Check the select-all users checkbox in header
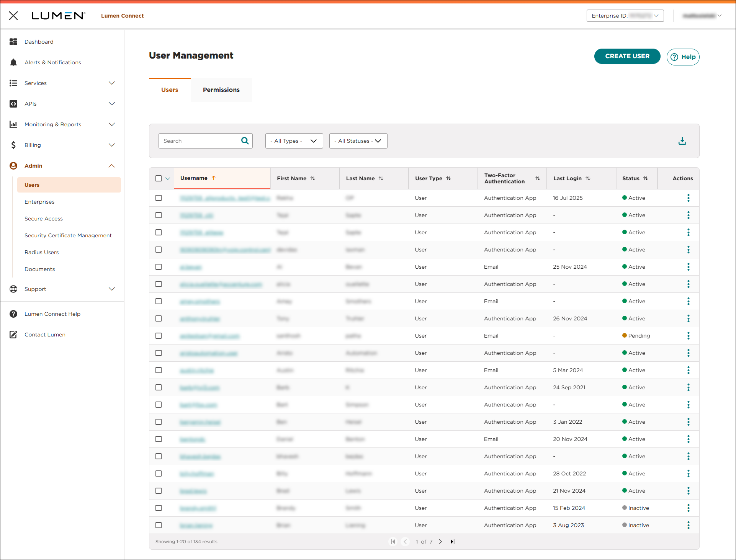 coord(159,178)
